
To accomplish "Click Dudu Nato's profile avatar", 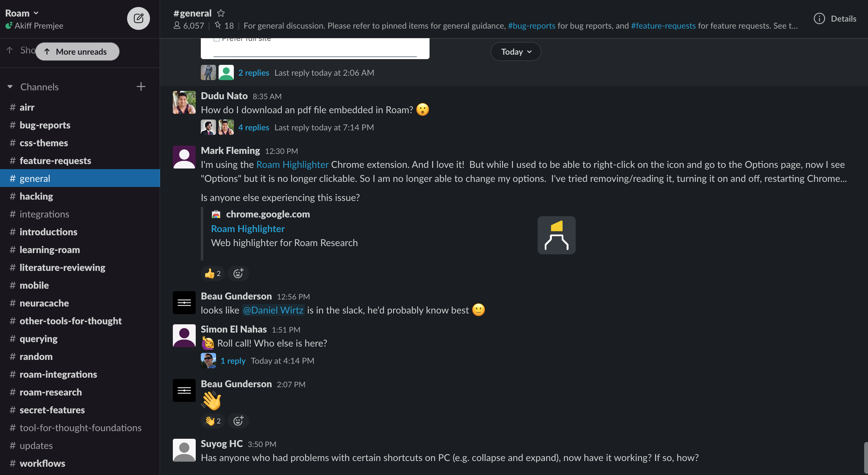I will (x=184, y=102).
